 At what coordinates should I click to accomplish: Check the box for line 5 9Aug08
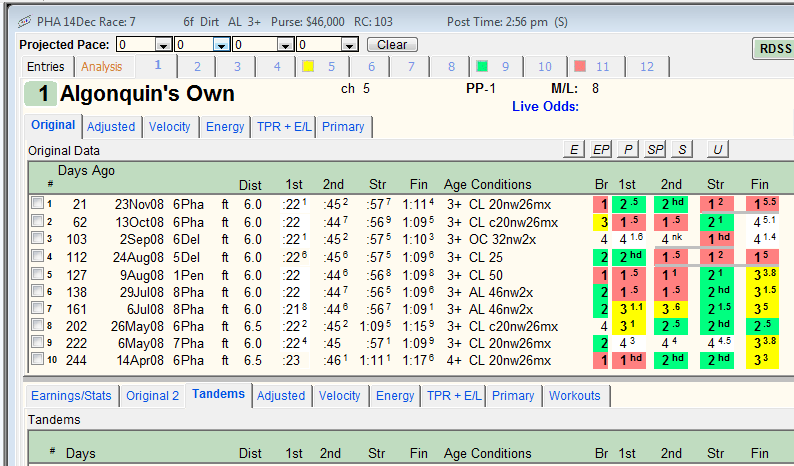[x=37, y=274]
